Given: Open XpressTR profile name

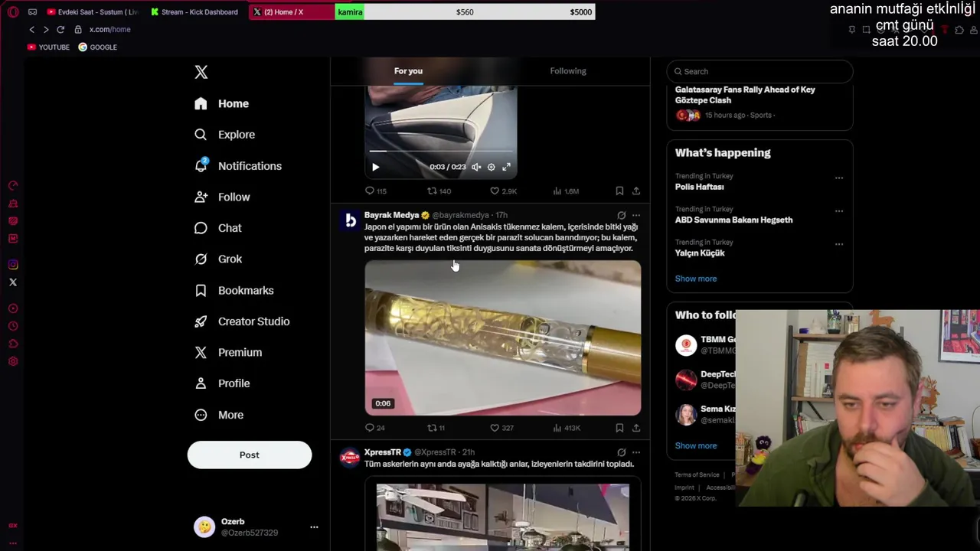Looking at the screenshot, I should [x=383, y=452].
